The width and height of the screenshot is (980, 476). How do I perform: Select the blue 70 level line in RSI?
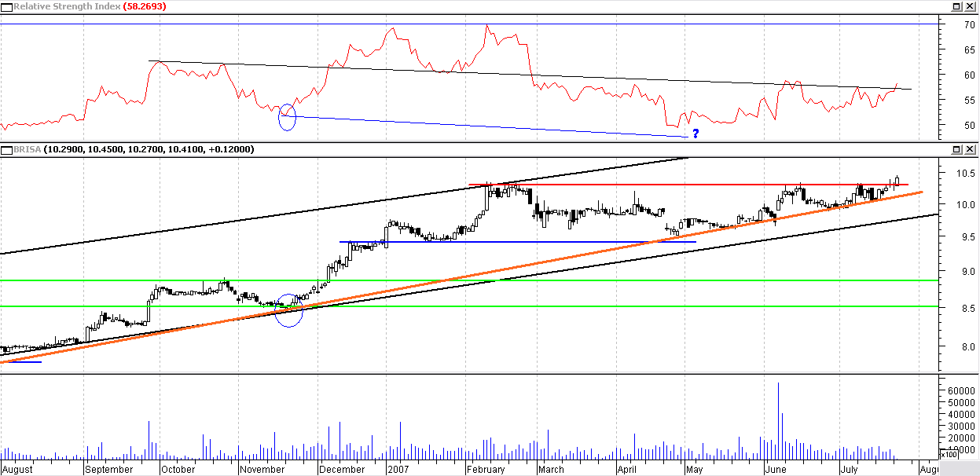[x=469, y=24]
